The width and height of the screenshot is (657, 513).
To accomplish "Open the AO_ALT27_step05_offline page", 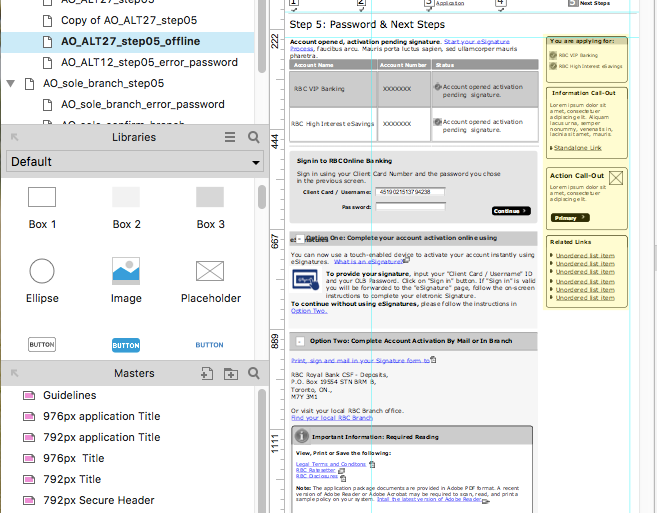I will (130, 41).
